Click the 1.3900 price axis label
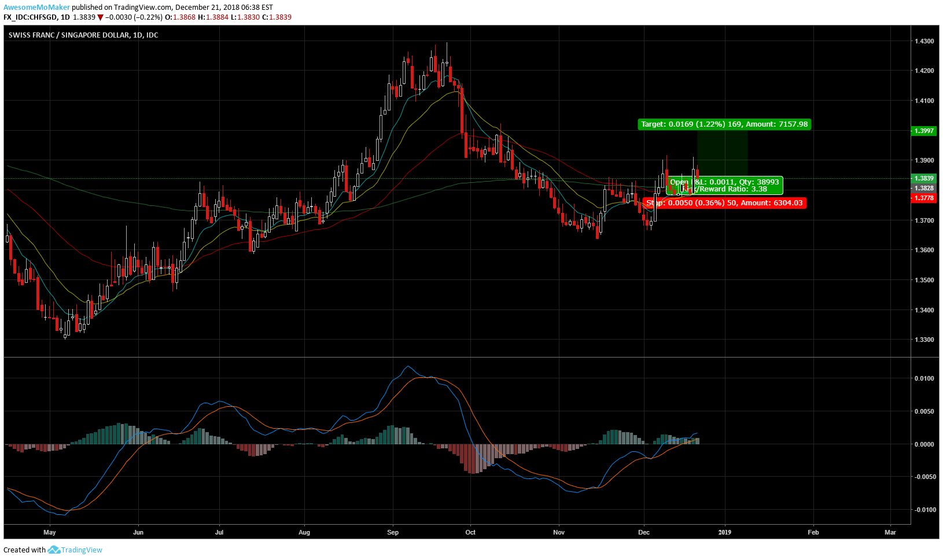Screen dimensions: 943x560 924,160
